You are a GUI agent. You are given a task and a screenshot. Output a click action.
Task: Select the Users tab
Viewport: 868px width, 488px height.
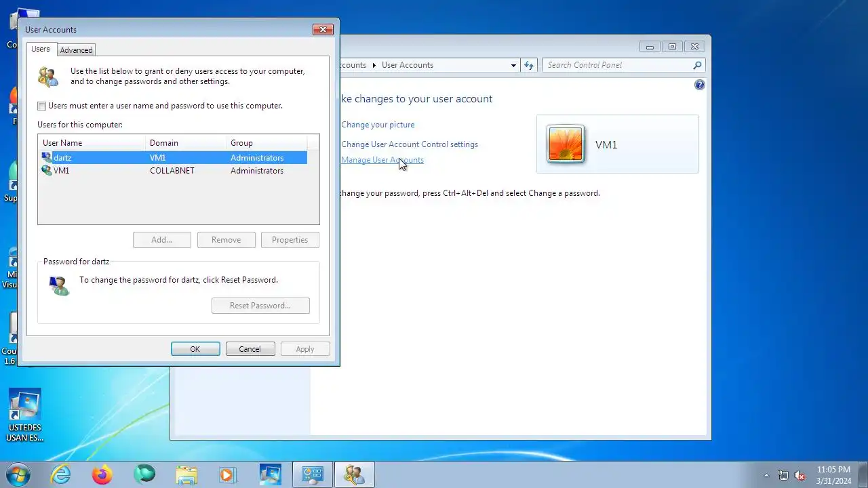(x=41, y=49)
